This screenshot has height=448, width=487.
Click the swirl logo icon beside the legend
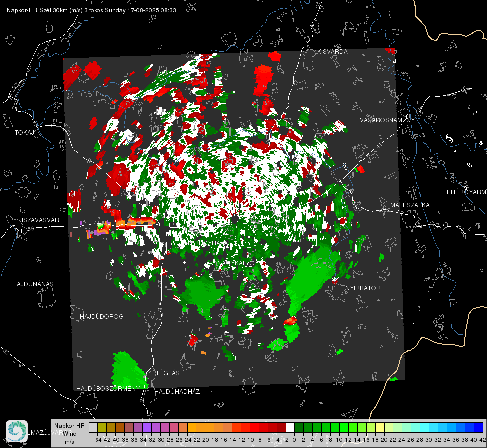(x=17, y=431)
